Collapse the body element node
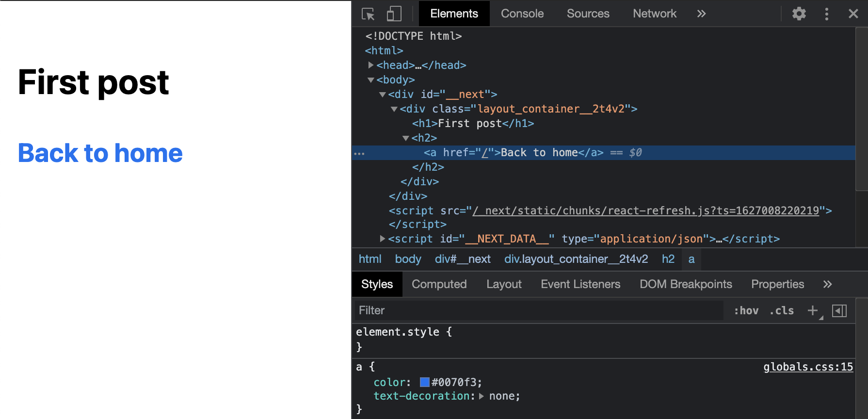The height and width of the screenshot is (419, 868). click(x=371, y=80)
